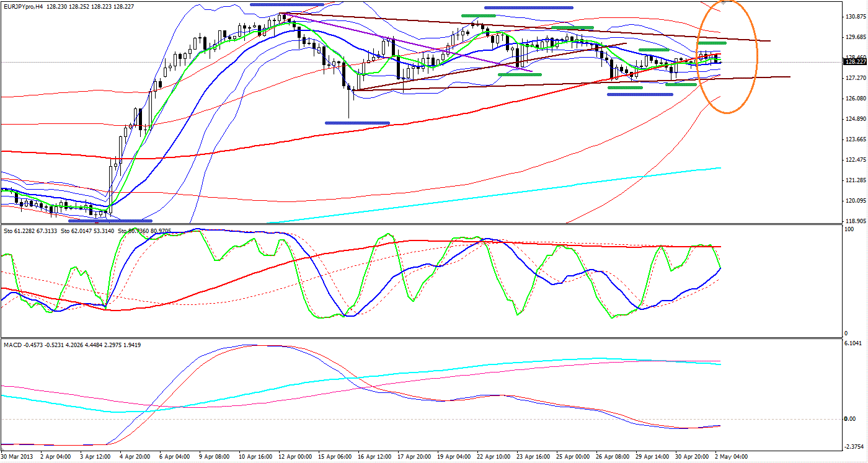
Task: Click the 118.905 price axis label
Action: point(856,221)
